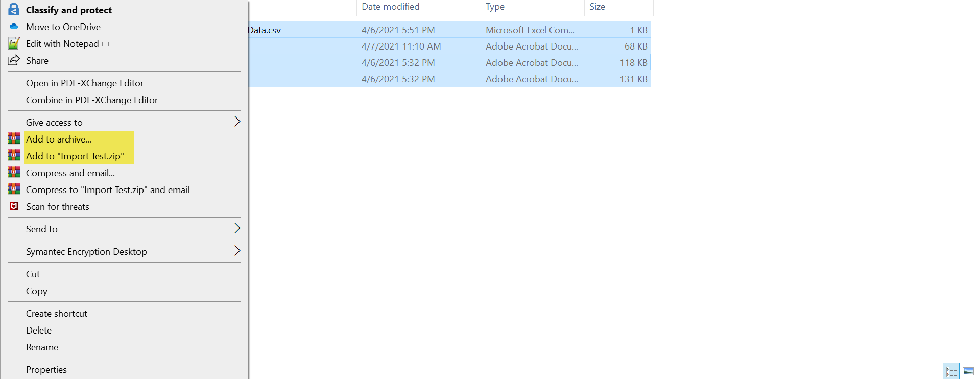Viewport: 980px width, 379px height.
Task: Click the Notepad++ icon
Action: 14,43
